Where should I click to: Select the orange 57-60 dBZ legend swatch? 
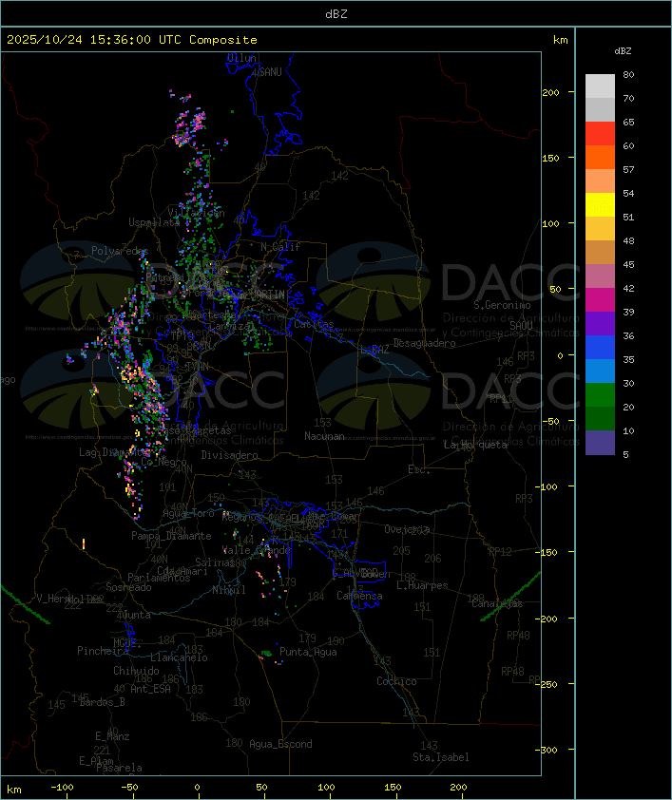pyautogui.click(x=600, y=157)
